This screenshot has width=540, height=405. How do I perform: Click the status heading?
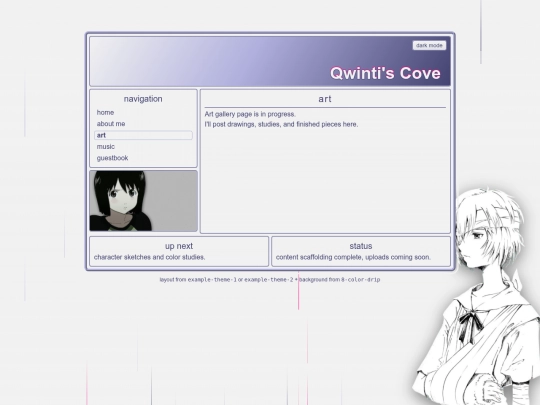coord(361,246)
